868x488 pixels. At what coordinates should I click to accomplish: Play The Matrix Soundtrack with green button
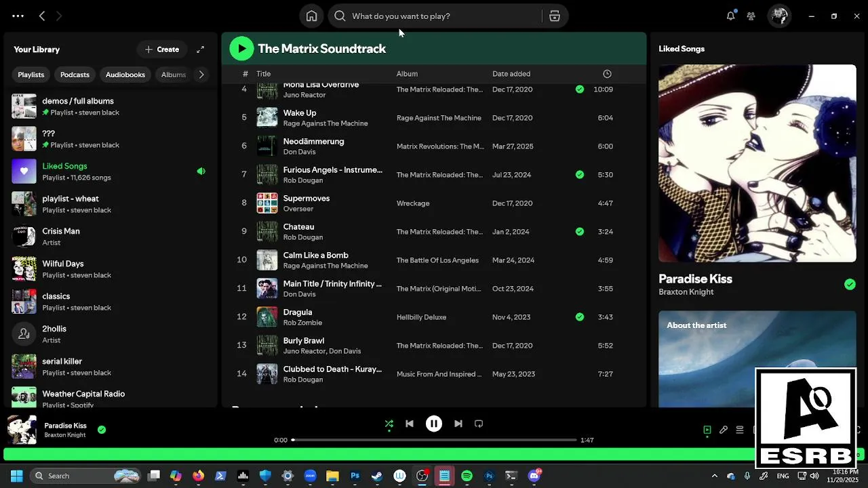point(241,48)
